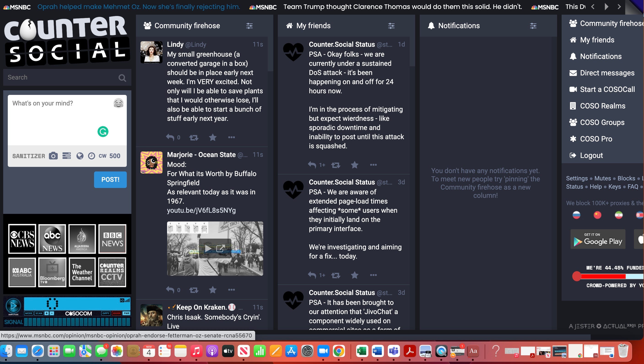
Task: Toggle the Sanitizer on your post
Action: (x=29, y=156)
